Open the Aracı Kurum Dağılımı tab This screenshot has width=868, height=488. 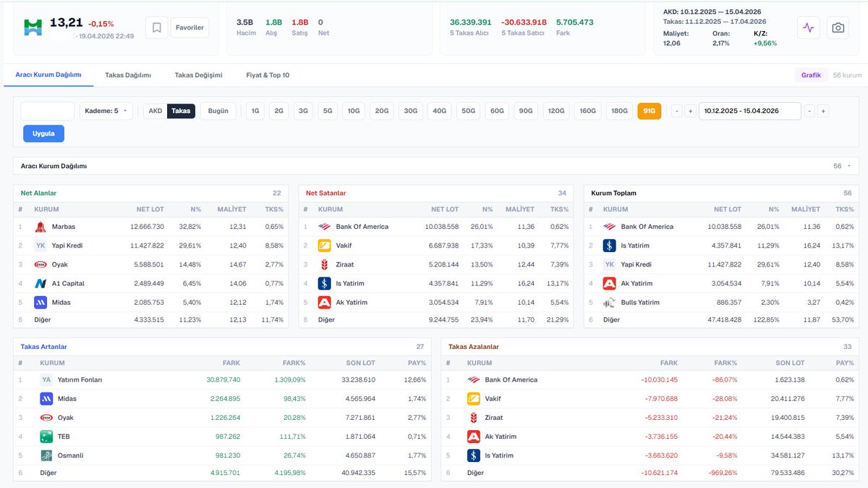click(48, 75)
